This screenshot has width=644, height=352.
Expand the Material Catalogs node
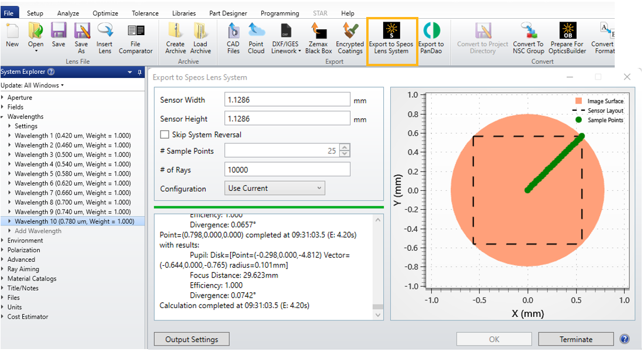(3, 278)
